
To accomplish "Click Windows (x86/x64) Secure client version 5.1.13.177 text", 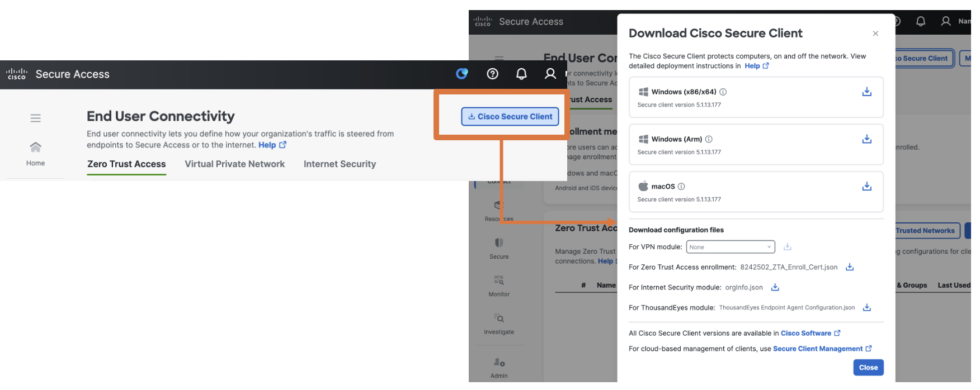I will tap(679, 105).
